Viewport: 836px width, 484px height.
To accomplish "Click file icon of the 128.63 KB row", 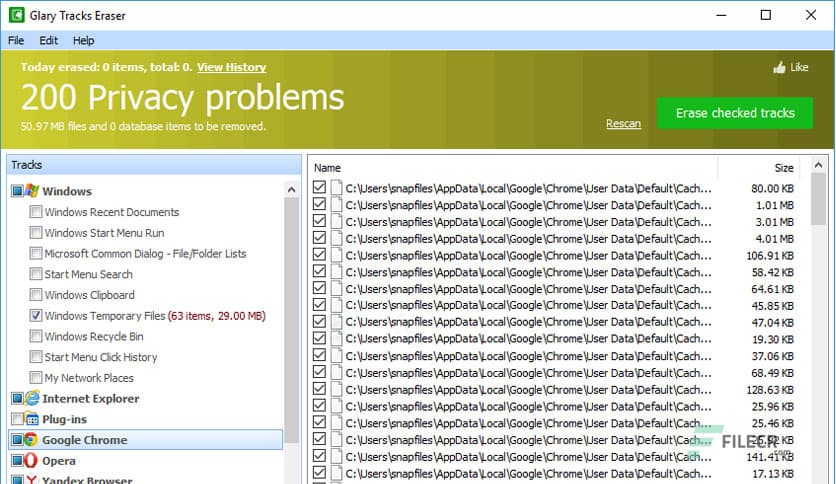I will point(336,389).
